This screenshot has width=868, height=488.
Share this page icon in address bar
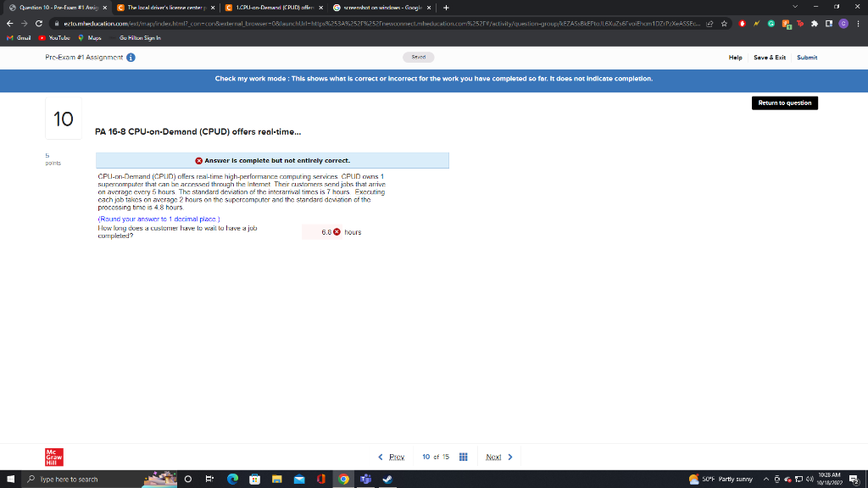coord(709,24)
